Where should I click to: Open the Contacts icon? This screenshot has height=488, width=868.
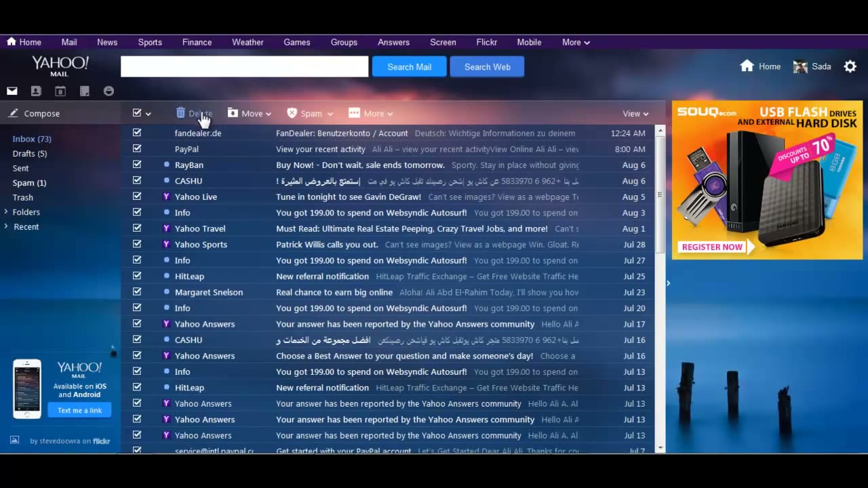[x=36, y=91]
